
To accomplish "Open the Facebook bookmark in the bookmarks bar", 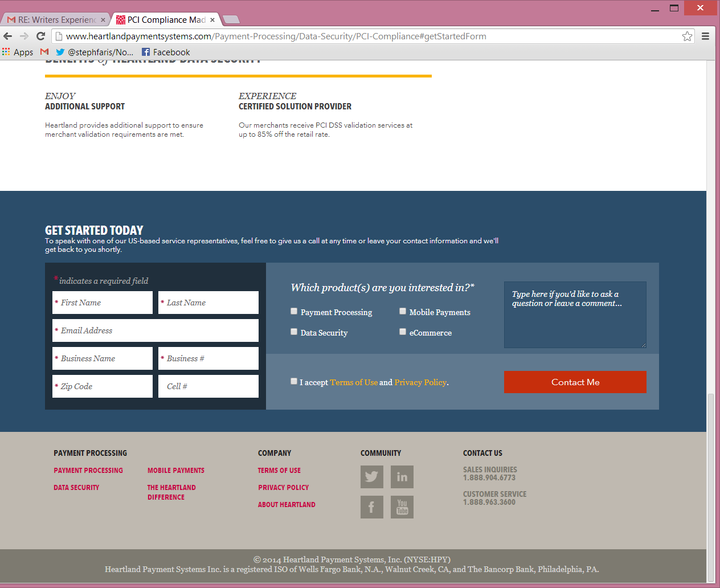I will (x=166, y=52).
